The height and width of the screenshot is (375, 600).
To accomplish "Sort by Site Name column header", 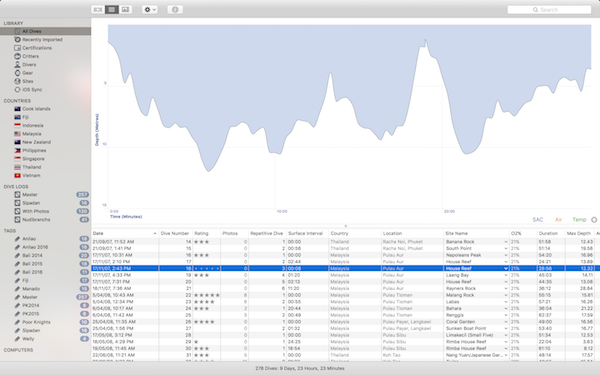I will pyautogui.click(x=476, y=233).
